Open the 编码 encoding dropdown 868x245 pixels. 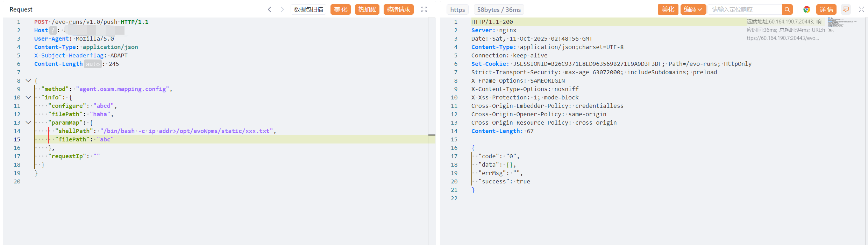coord(693,9)
